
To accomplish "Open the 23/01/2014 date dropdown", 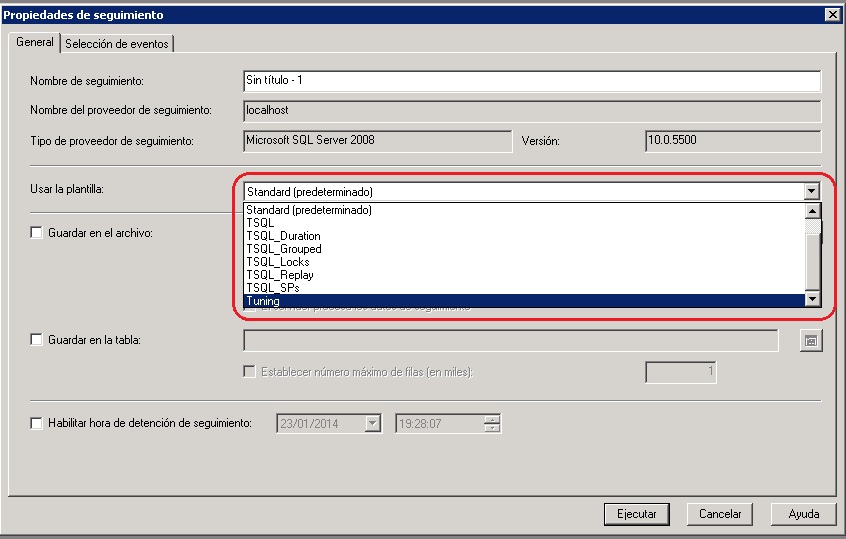I will coord(372,424).
